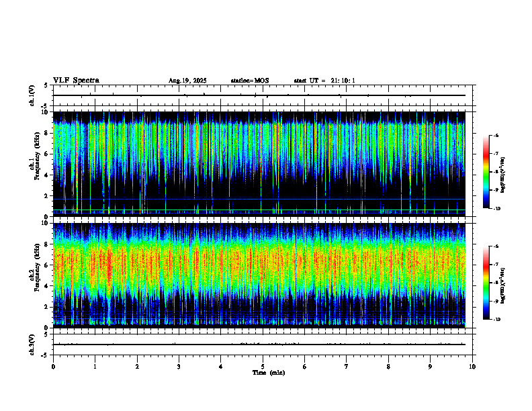Click the "10" frequency tick of ch.2 panel
The width and height of the screenshot is (532, 411).
point(46,223)
